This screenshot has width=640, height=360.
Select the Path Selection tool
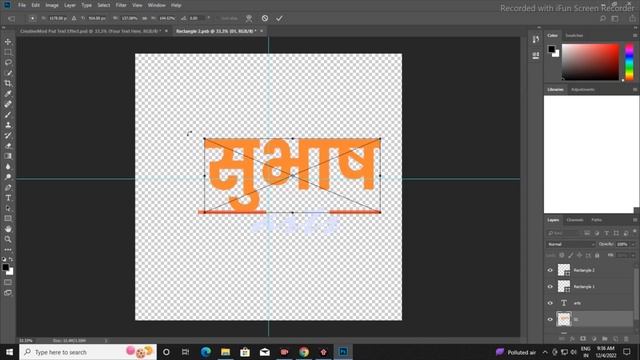(8, 208)
